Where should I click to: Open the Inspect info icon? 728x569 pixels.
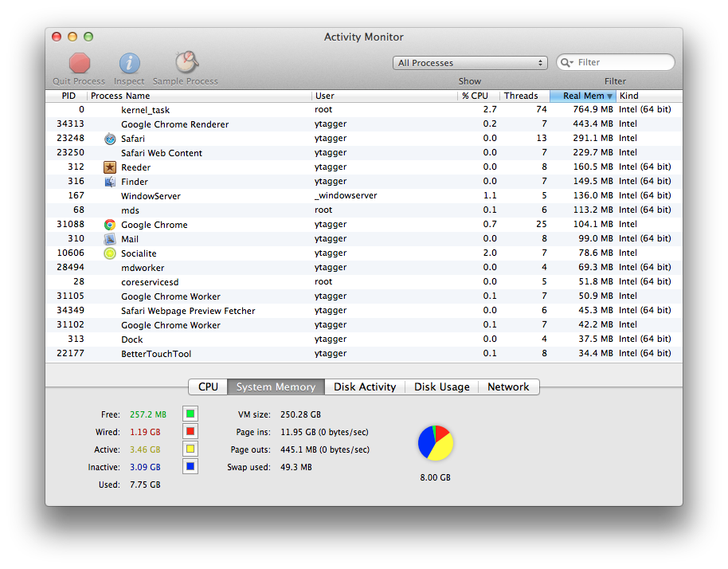coord(130,63)
